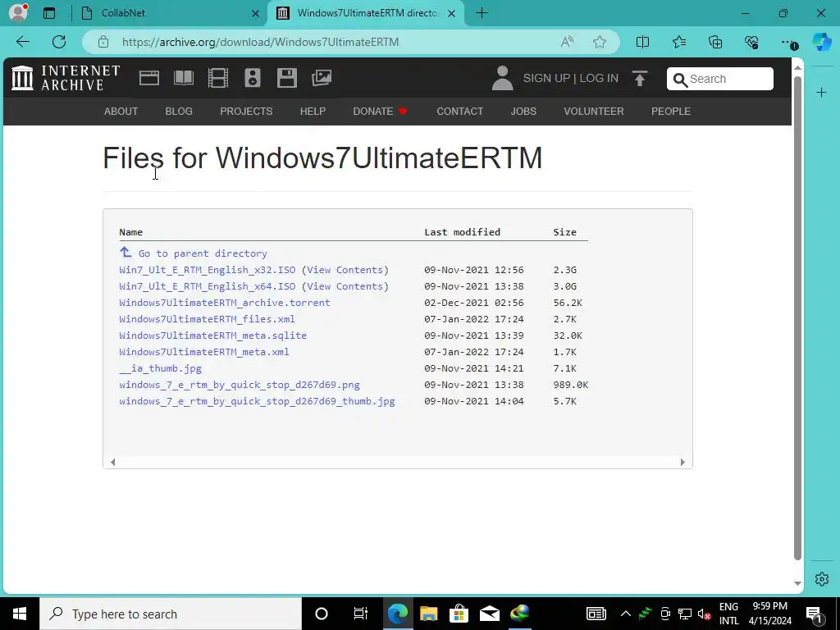Viewport: 840px width, 630px height.
Task: View Contents of the x64 ISO
Action: (x=345, y=286)
